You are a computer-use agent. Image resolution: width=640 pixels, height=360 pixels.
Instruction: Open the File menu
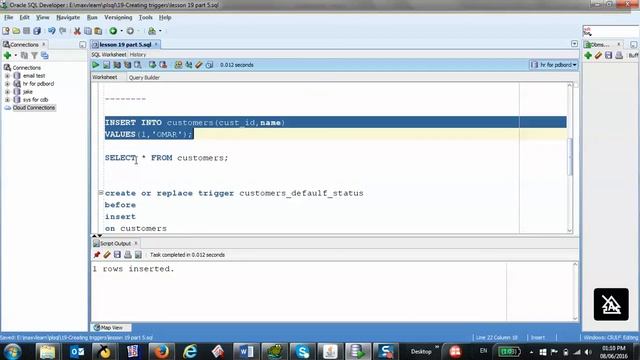(x=8, y=18)
